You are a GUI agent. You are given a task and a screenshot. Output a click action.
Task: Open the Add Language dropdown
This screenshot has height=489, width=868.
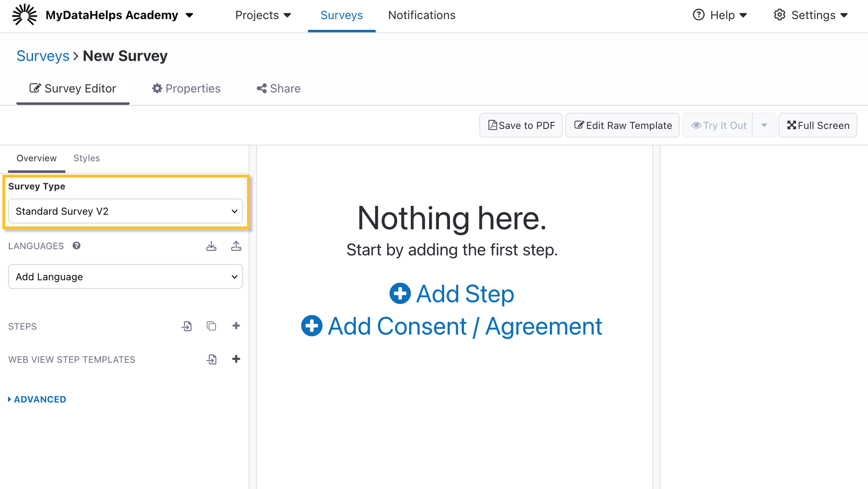(125, 277)
